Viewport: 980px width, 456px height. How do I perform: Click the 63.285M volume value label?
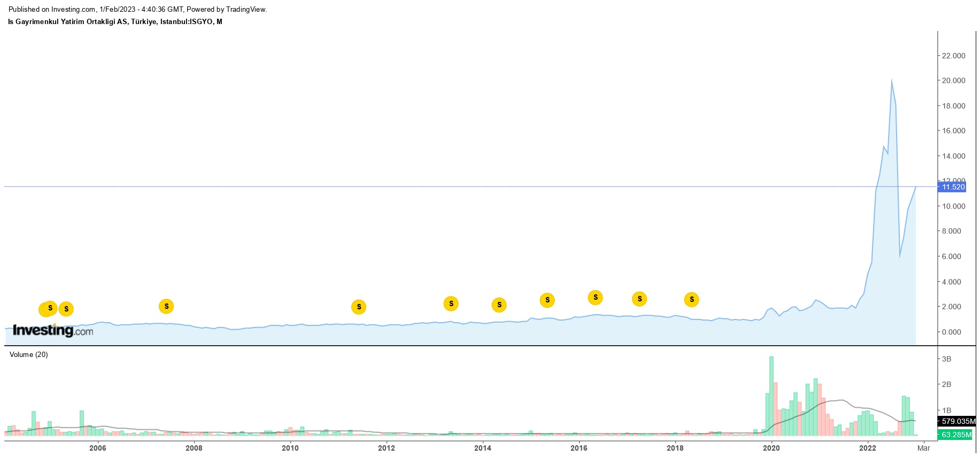955,435
